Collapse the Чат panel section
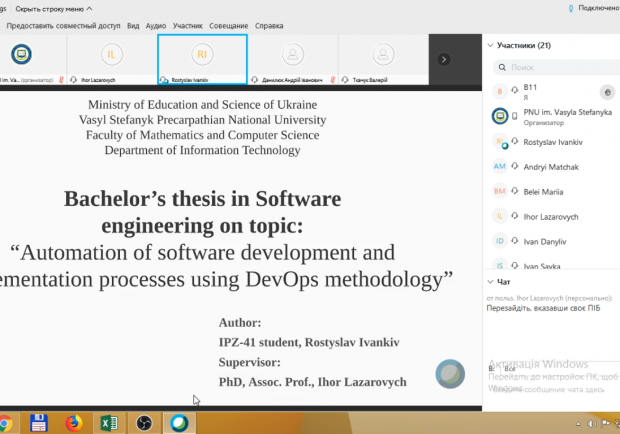This screenshot has width=620, height=434. coord(490,282)
